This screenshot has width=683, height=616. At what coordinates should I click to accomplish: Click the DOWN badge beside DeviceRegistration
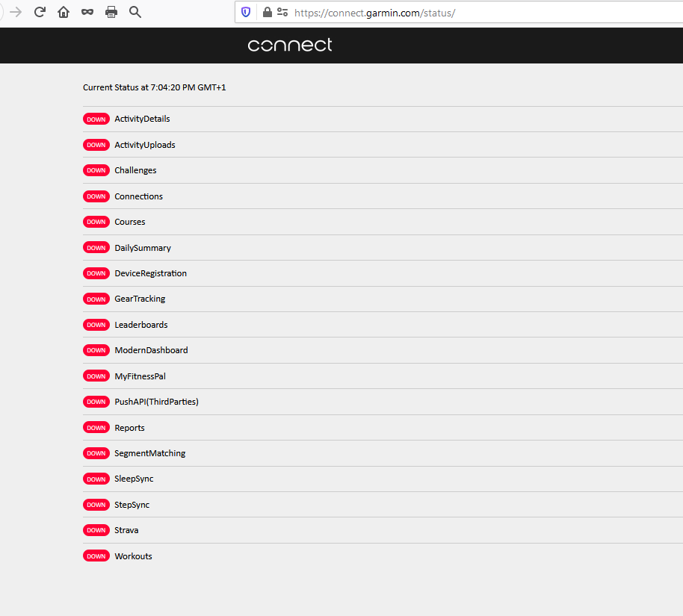click(96, 273)
